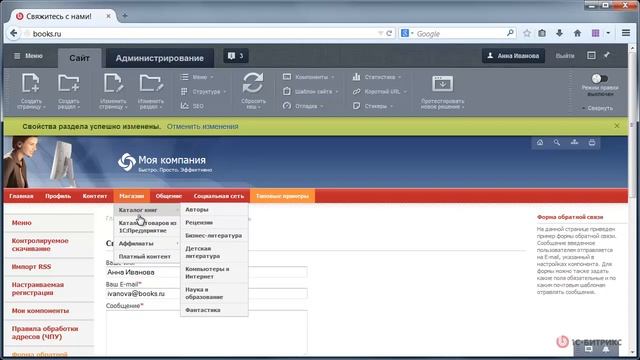Go back in browser
Viewport: 640px width, 360px height.
(13, 33)
